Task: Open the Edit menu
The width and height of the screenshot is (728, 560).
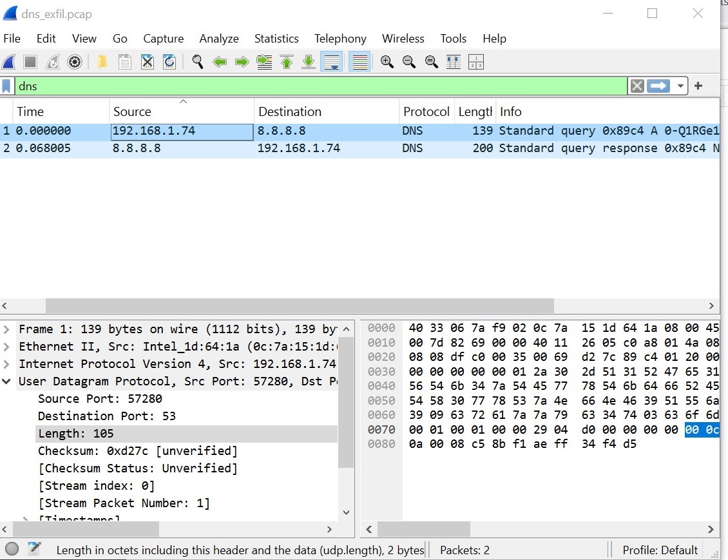Action: [46, 39]
